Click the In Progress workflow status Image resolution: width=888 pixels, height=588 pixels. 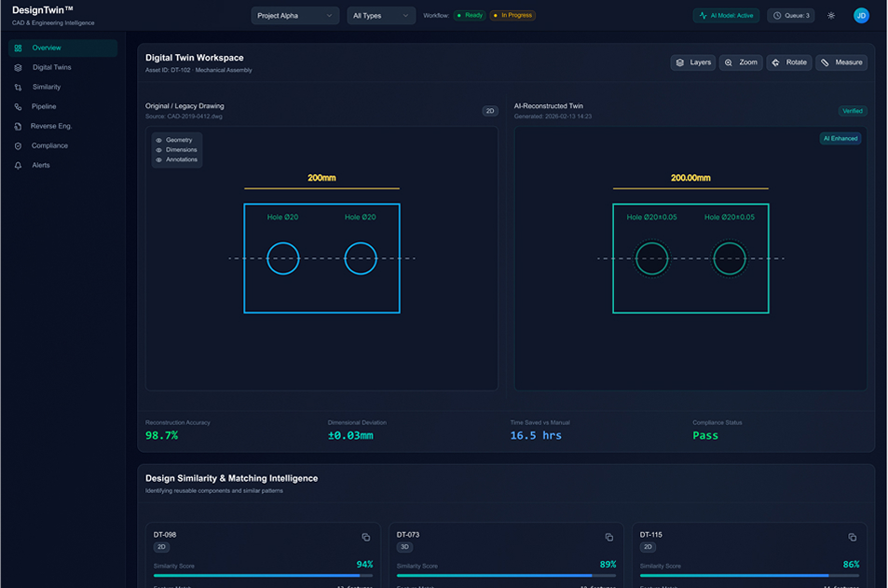510,15
